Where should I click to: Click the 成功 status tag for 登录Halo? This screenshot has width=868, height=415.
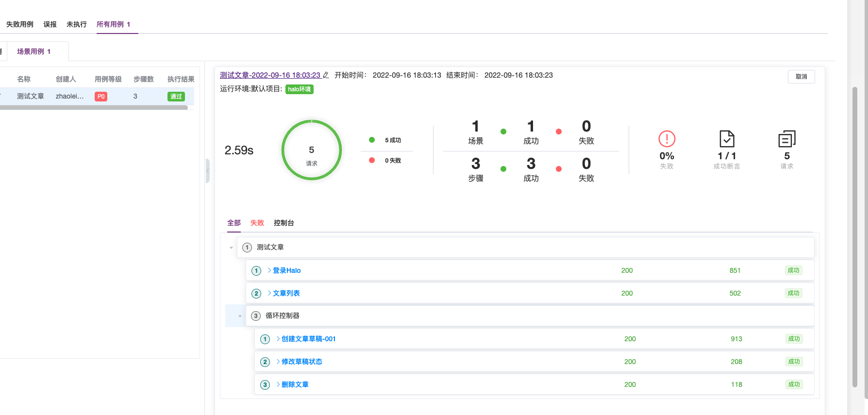click(794, 270)
